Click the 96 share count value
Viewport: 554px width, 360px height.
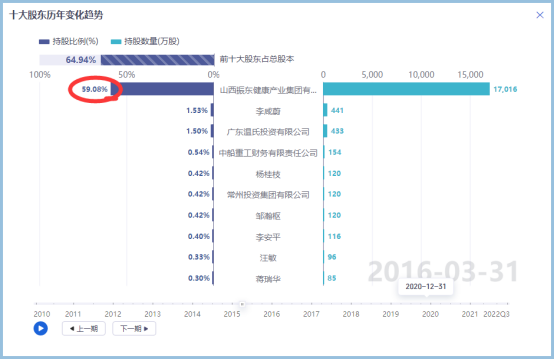(x=332, y=257)
